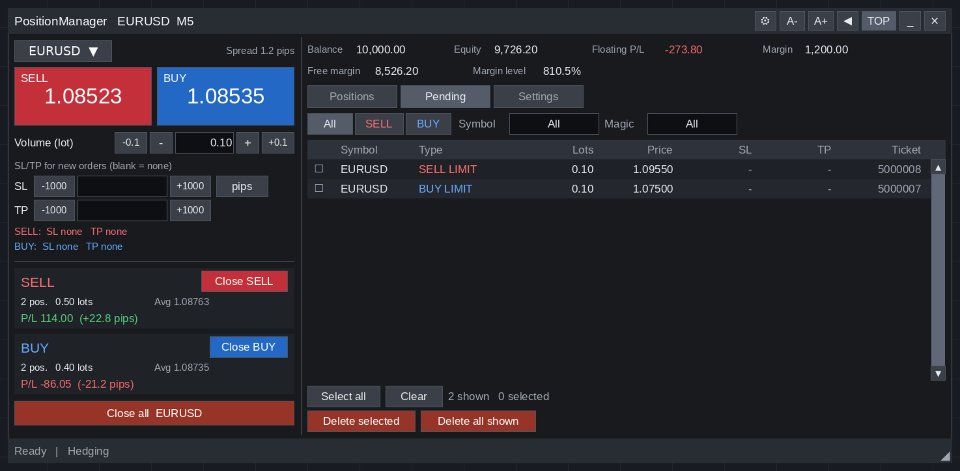Open the EURUSD symbol dropdown
The image size is (960, 471).
63,51
